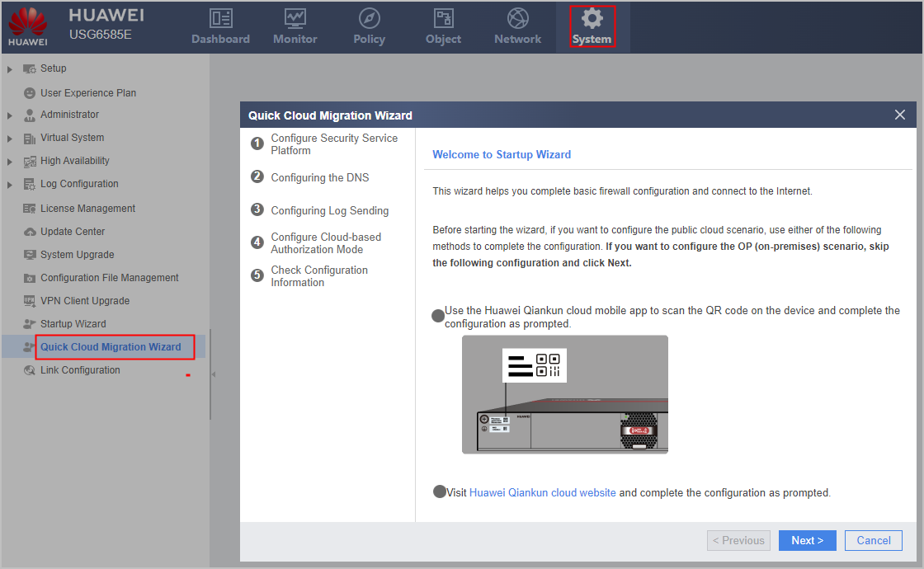924x569 pixels.
Task: Click the Quick Cloud Migration Wizard sidebar icon
Action: (x=28, y=347)
